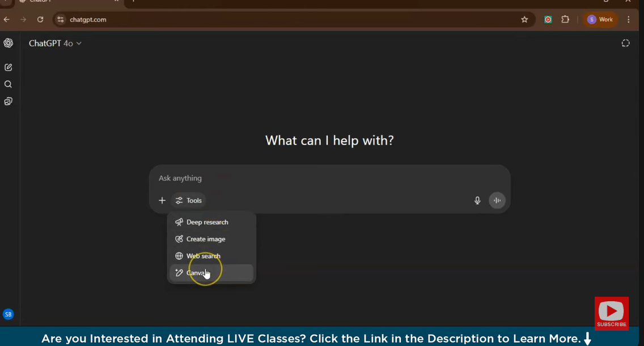The height and width of the screenshot is (346, 644).
Task: Open the Library icon in sidebar
Action: (8, 102)
